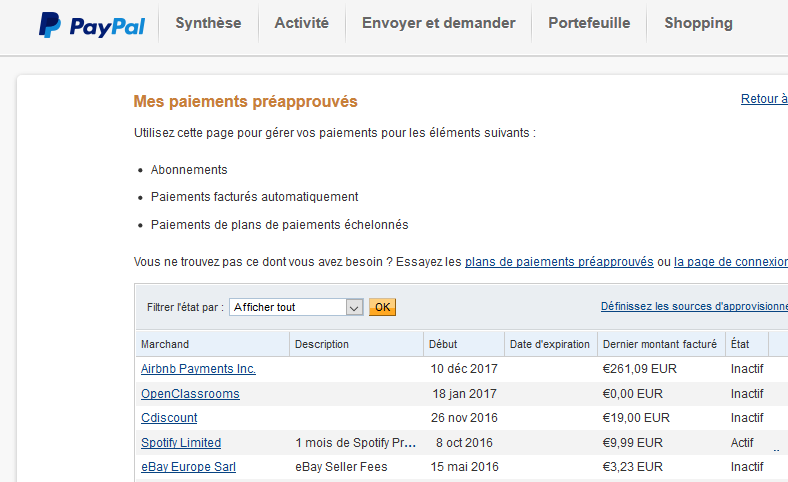Viewport: 788px width, 482px height.
Task: Click the Retour link at top right
Action: click(x=764, y=99)
